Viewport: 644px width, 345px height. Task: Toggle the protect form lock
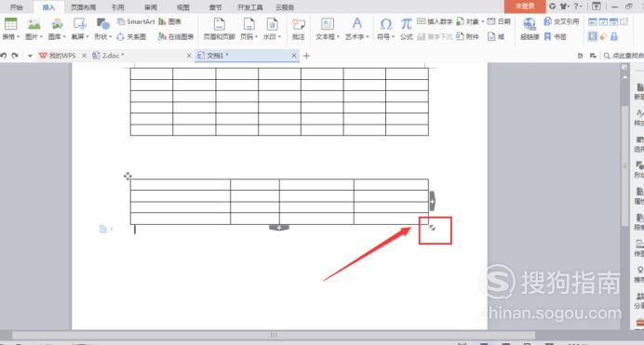pyautogui.click(x=614, y=37)
